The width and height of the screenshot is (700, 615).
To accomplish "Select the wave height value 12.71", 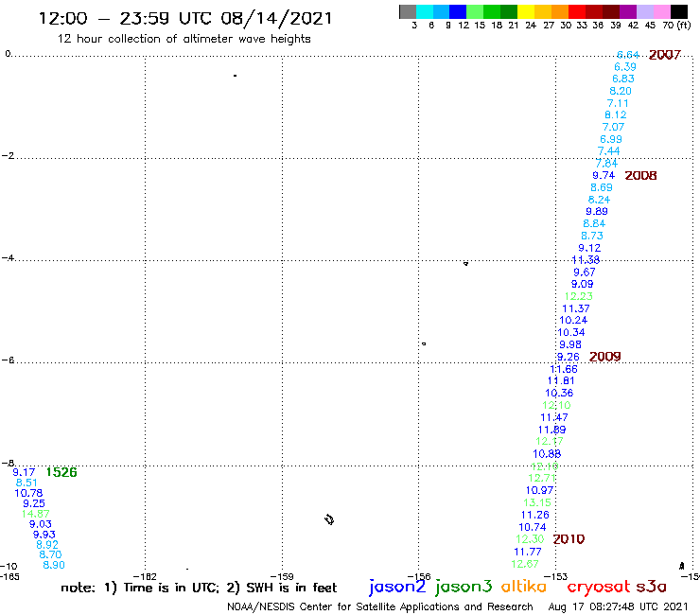I will (542, 478).
